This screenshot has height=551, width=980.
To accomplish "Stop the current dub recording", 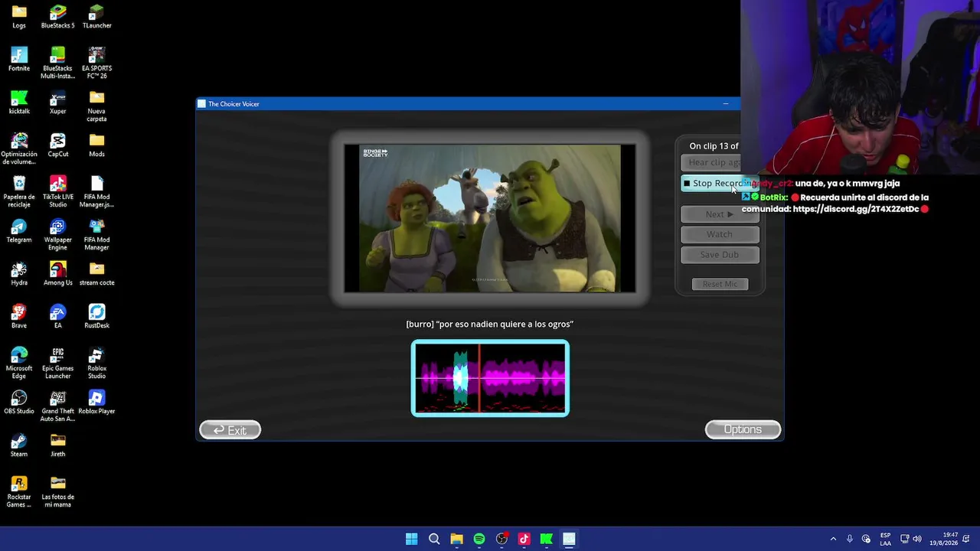I will tap(720, 184).
